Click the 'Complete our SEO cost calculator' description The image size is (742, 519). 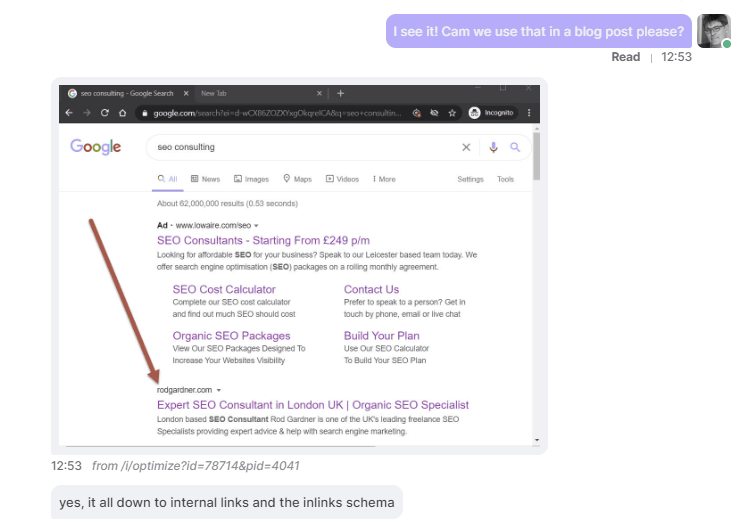234,308
